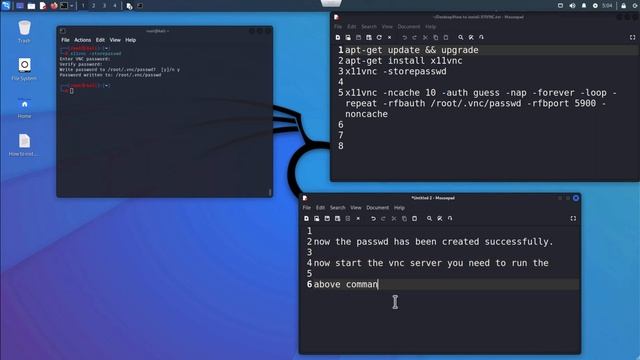Viewport: 640px width, 360px height.
Task: Click text 'now start the vnc server you need'
Action: 402,263
